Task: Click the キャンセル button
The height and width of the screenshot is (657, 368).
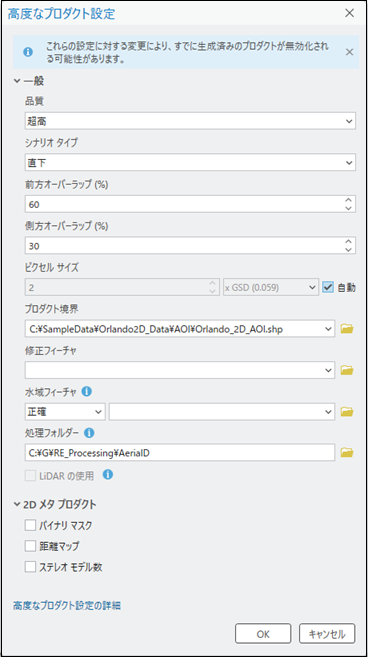Action: [327, 634]
